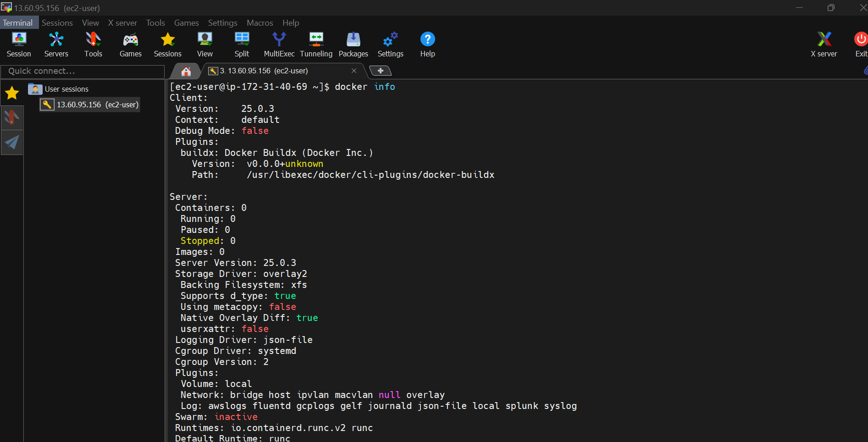Click the Storage Driver overlay2 line
868x442 pixels.
click(x=241, y=274)
